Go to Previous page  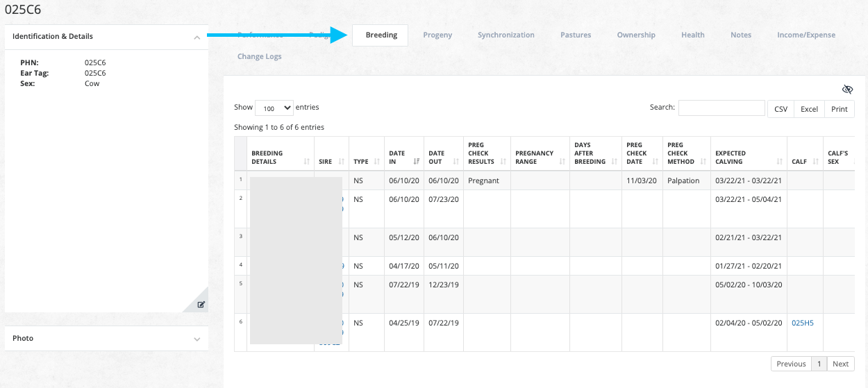tap(791, 364)
